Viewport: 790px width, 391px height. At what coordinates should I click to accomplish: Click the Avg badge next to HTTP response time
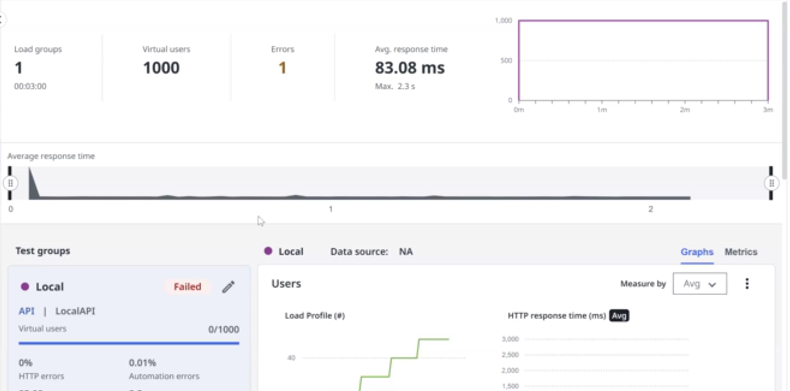tap(619, 316)
